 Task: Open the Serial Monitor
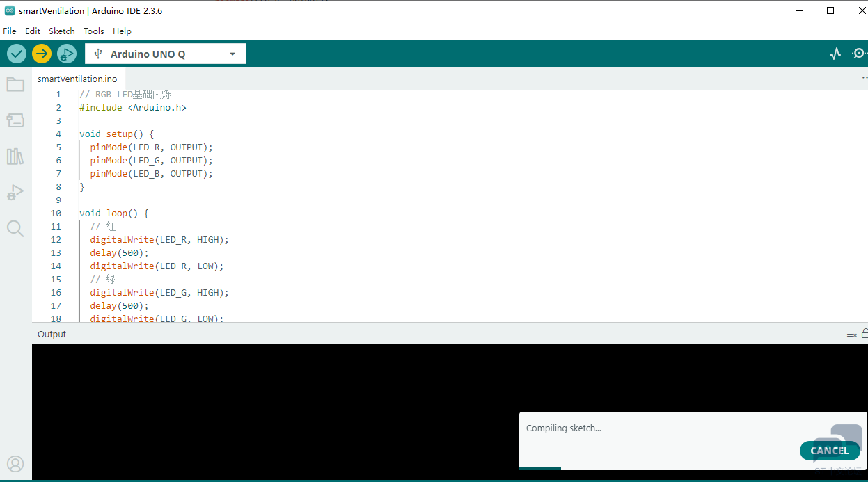point(860,54)
